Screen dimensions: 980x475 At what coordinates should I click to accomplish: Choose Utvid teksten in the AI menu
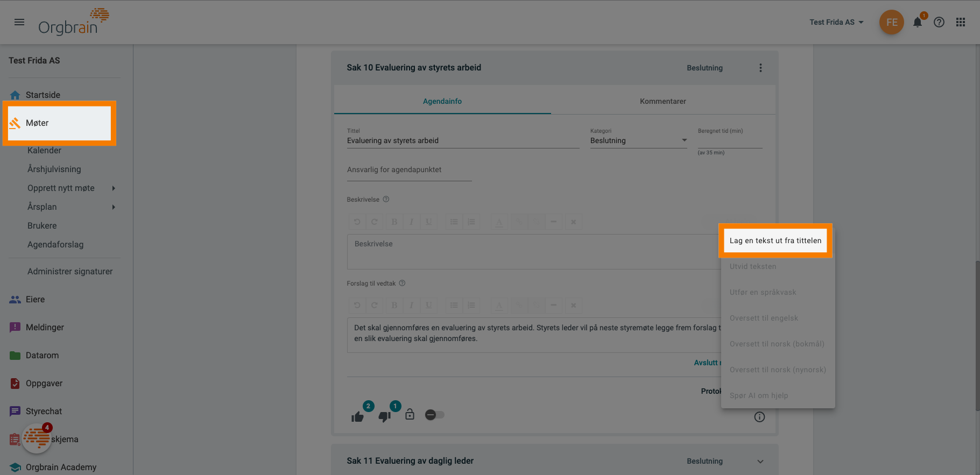[778, 266]
